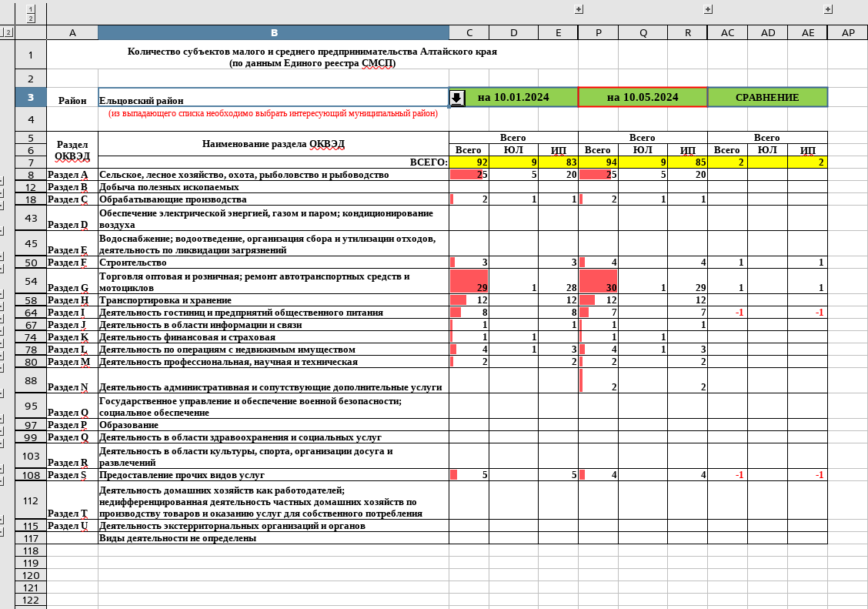Image resolution: width=868 pixels, height=609 pixels.
Task: Click 'Сельское, лесное хозяйство' name cell
Action: point(273,175)
